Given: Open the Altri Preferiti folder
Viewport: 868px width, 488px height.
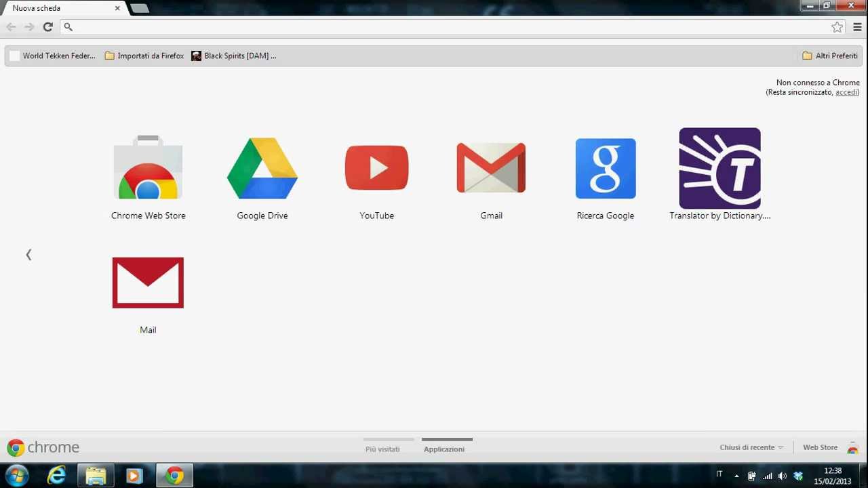Looking at the screenshot, I should pos(830,56).
